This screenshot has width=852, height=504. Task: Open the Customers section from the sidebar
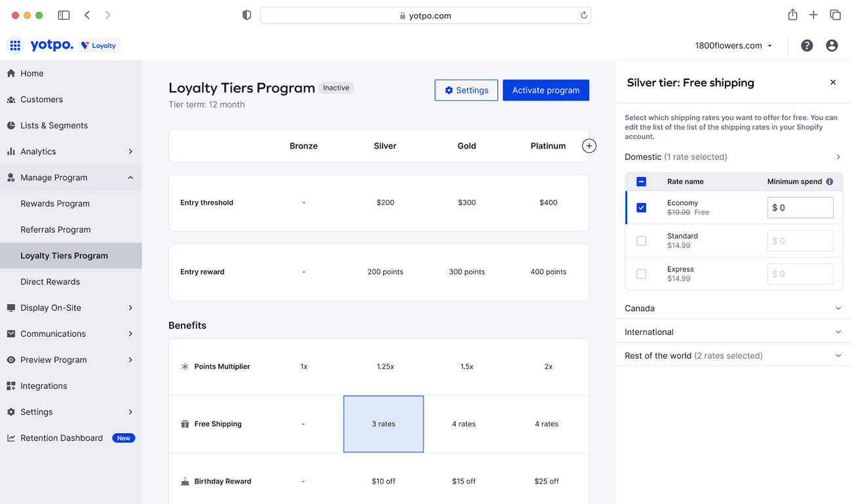tap(43, 99)
